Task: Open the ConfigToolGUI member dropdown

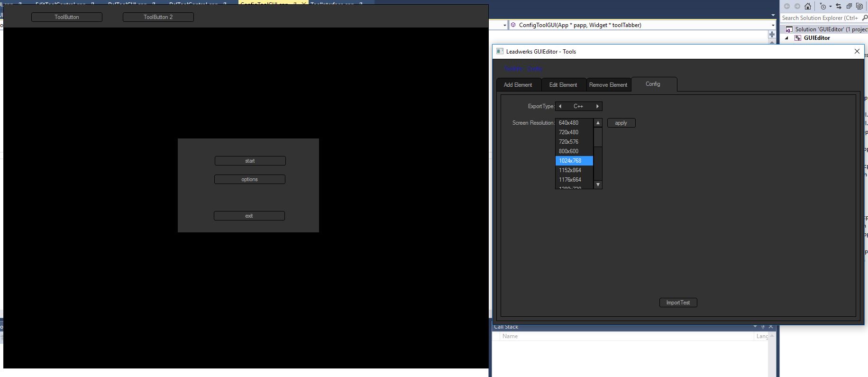Action: click(773, 25)
